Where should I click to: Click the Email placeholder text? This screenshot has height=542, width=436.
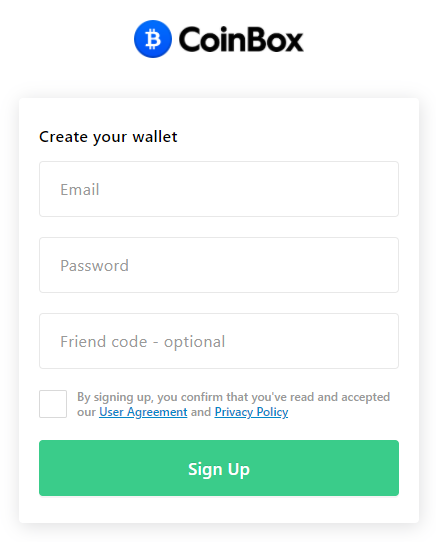pyautogui.click(x=80, y=189)
